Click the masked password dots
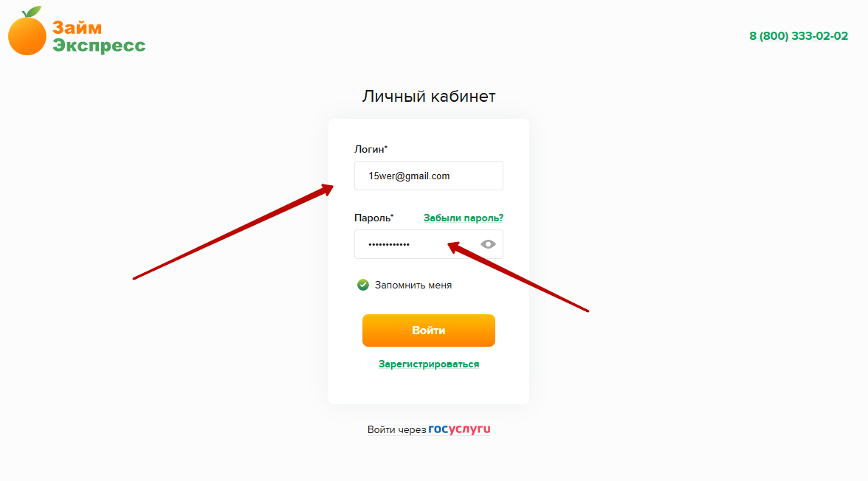The image size is (868, 481). (x=389, y=244)
